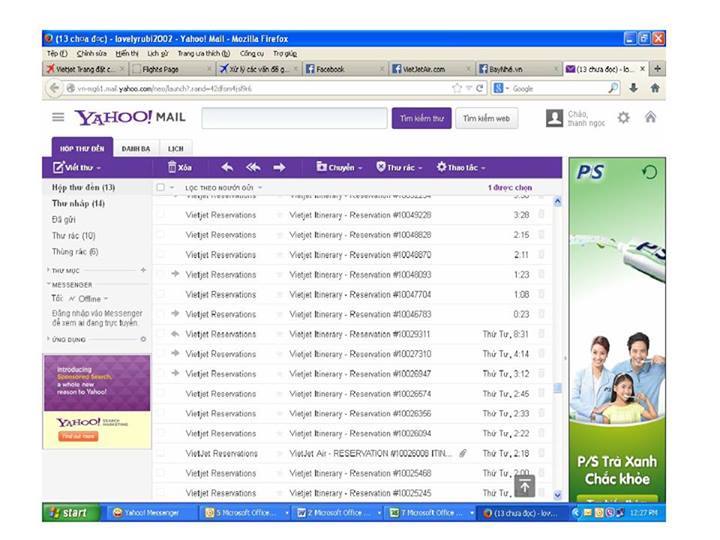Check the box for Reservation #10029311
Viewport: 720px width, 540px height.
pos(161,334)
